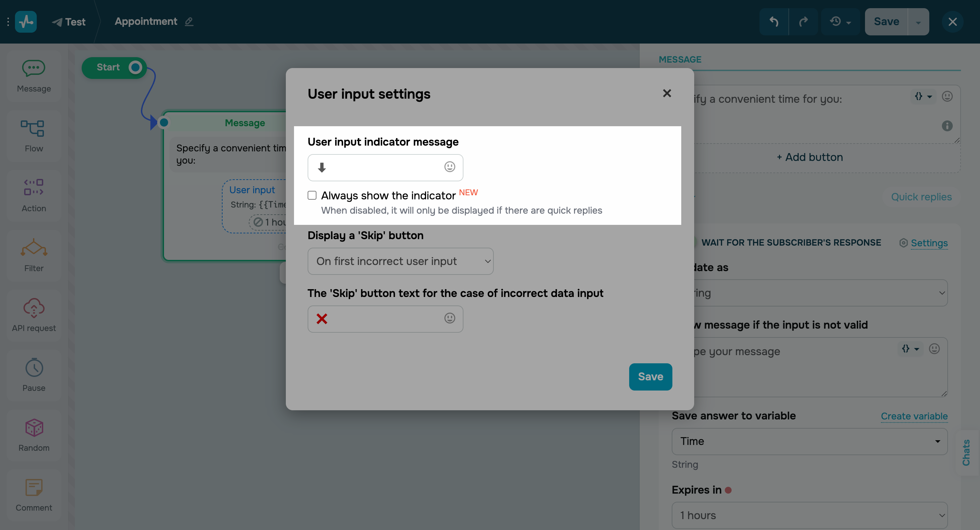Image resolution: width=980 pixels, height=530 pixels.
Task: Change the Time variable selection
Action: (809, 441)
